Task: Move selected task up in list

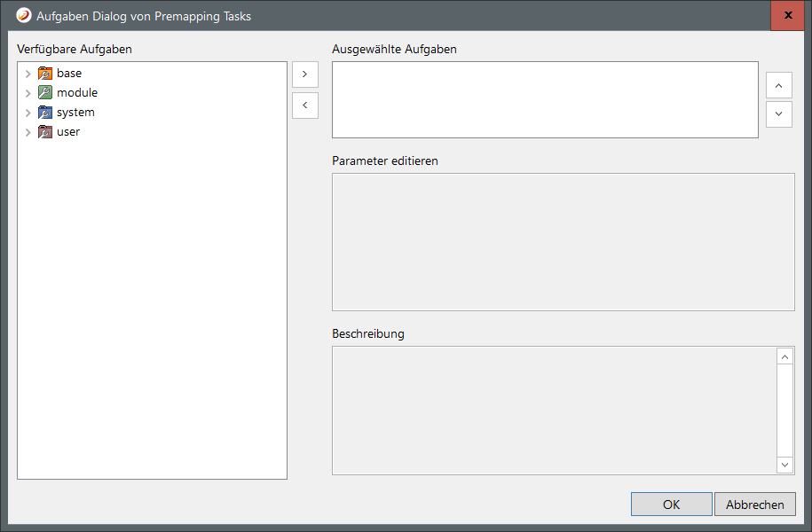Action: [x=778, y=86]
